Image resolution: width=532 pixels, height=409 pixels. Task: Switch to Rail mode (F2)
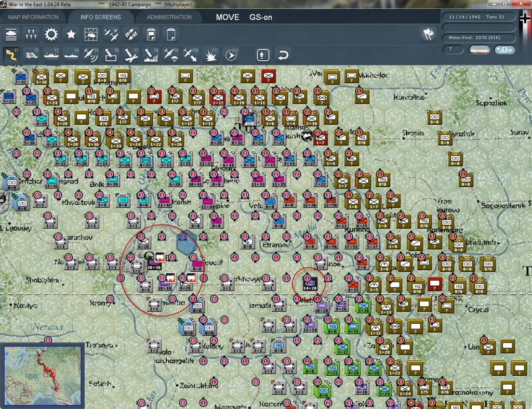[32, 55]
